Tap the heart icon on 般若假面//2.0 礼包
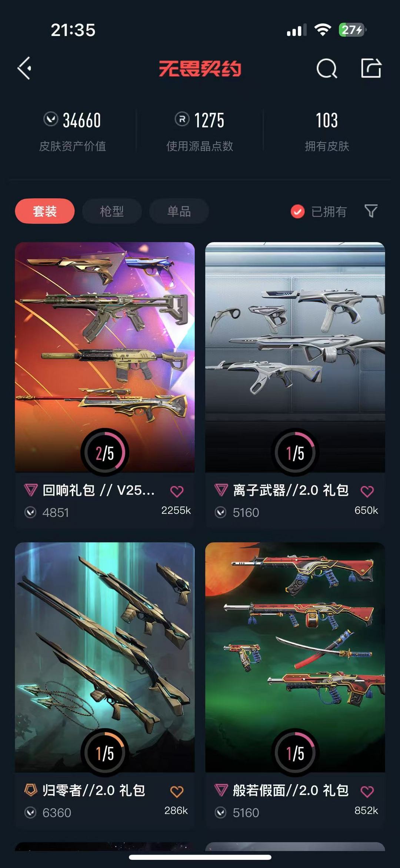Screen dimensions: 400x868 (367, 792)
